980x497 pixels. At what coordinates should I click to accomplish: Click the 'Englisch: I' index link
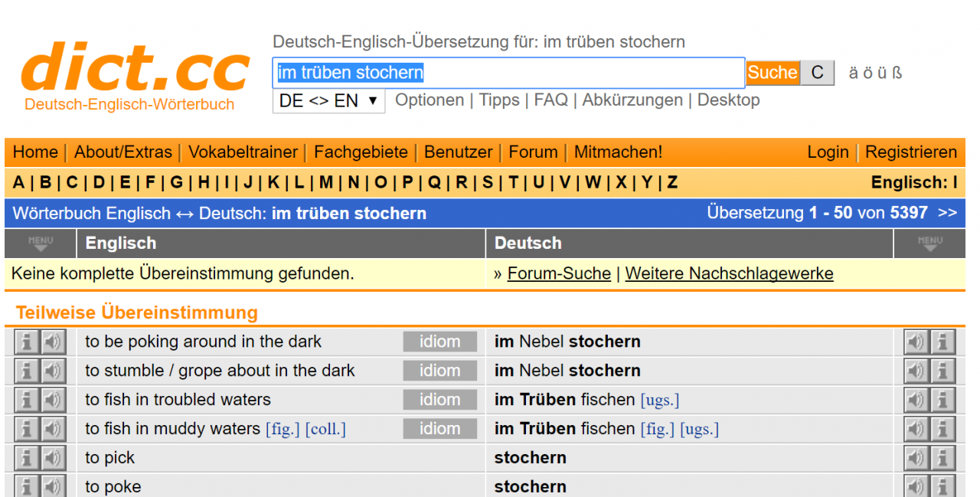(x=914, y=182)
